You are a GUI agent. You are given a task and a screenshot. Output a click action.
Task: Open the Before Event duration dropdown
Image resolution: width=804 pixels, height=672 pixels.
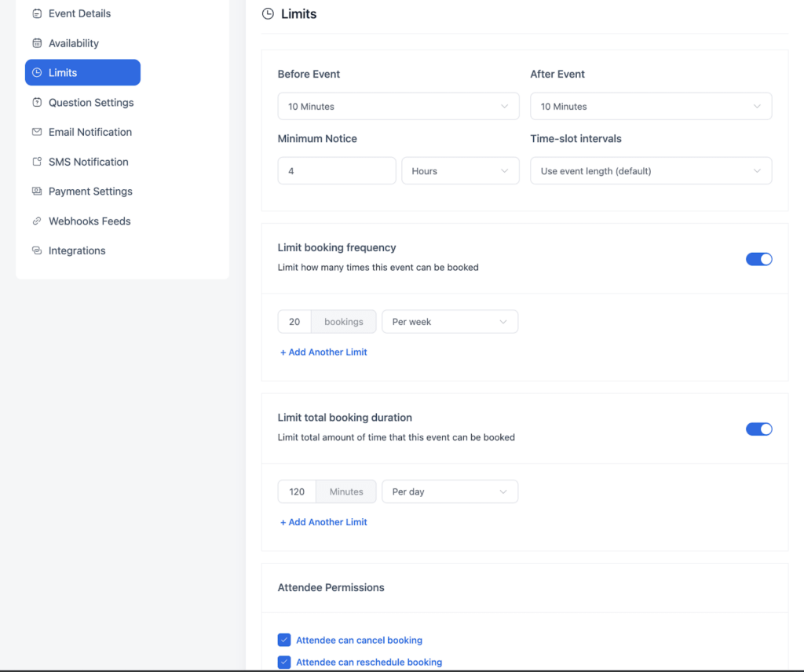[398, 106]
